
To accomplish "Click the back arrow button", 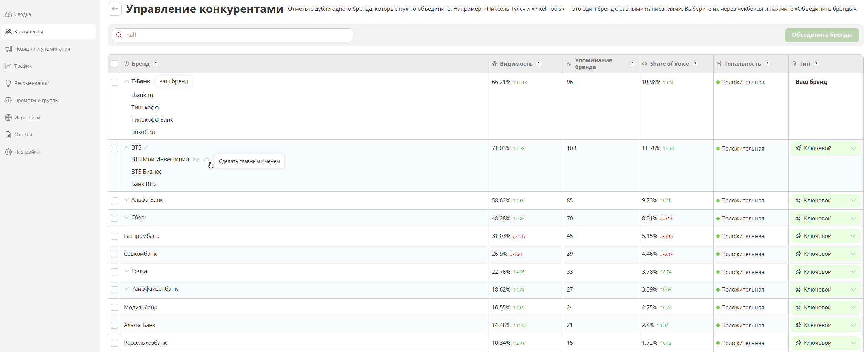I will [115, 9].
